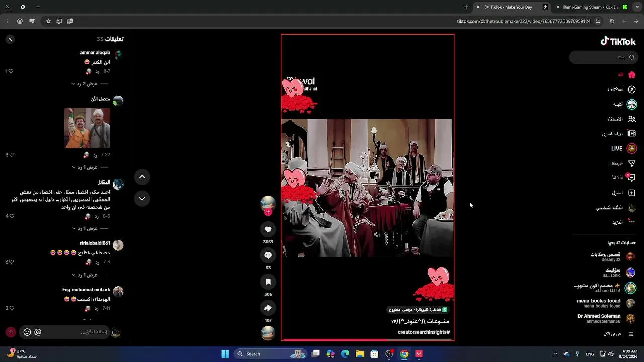
Task: Insert a mention with the @ icon
Action: click(x=38, y=332)
